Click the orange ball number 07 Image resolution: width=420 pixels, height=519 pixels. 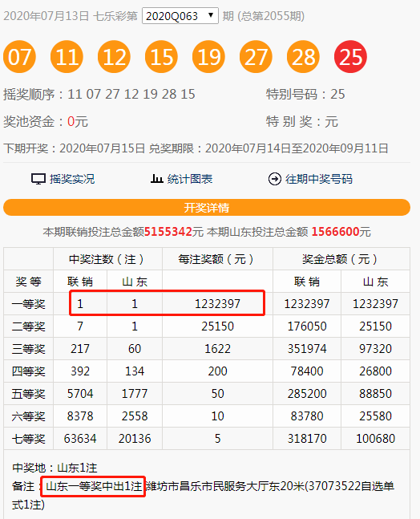[x=19, y=57]
